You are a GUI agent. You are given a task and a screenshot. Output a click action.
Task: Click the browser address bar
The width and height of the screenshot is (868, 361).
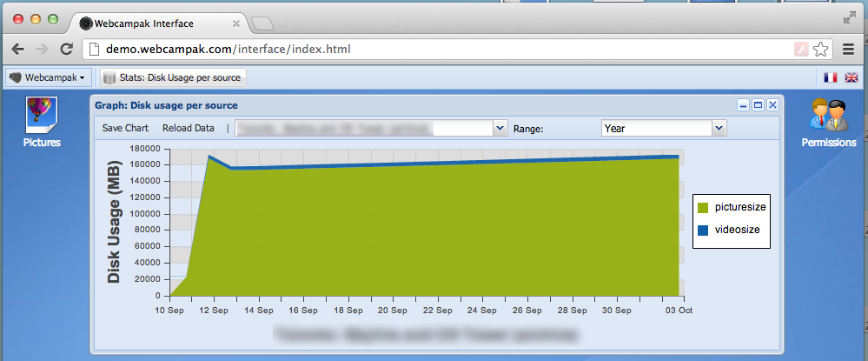coord(434,50)
